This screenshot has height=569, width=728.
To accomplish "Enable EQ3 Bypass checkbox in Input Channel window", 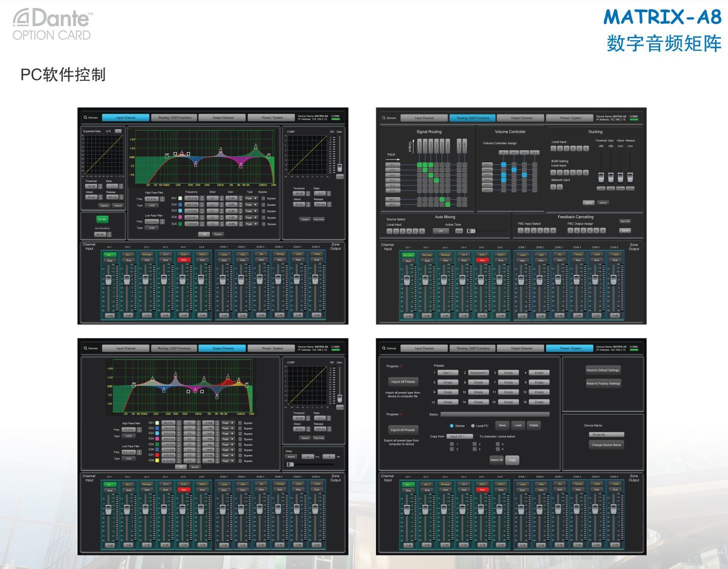I will point(263,211).
